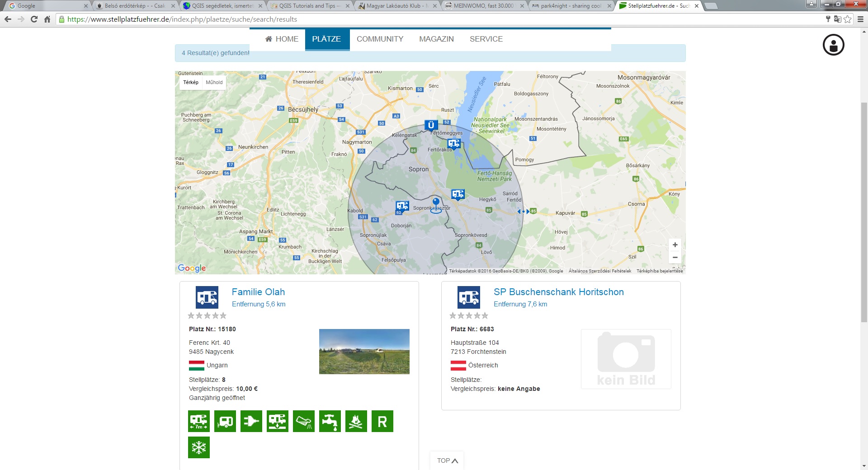Select camper marker near Hegykő
The height and width of the screenshot is (470, 868).
click(x=458, y=194)
